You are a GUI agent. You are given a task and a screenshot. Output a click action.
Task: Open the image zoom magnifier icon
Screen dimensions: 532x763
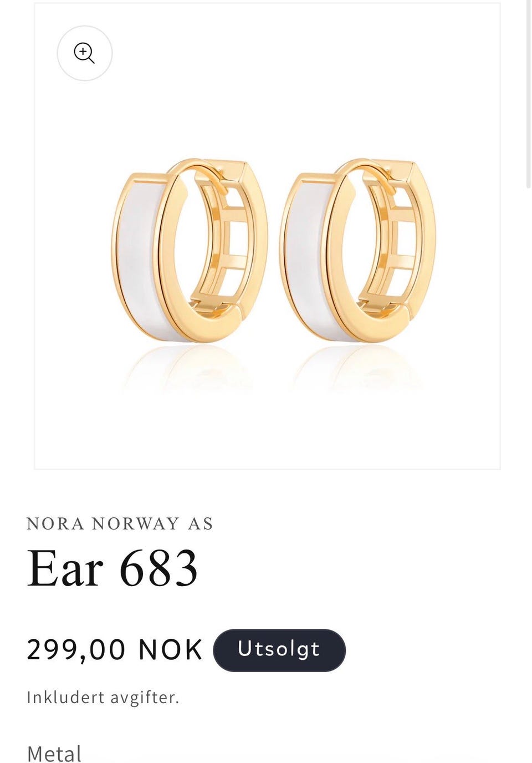85,53
